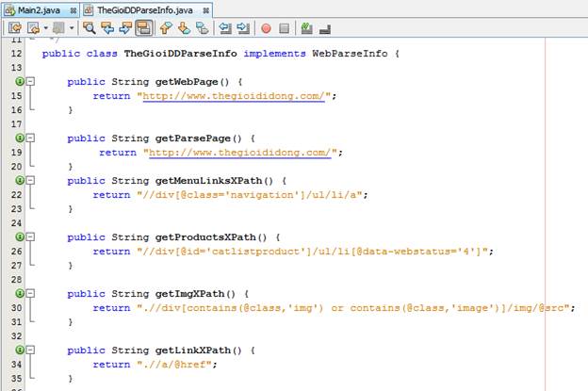Jump to the last edit location icon

pyautogui.click(x=15, y=28)
